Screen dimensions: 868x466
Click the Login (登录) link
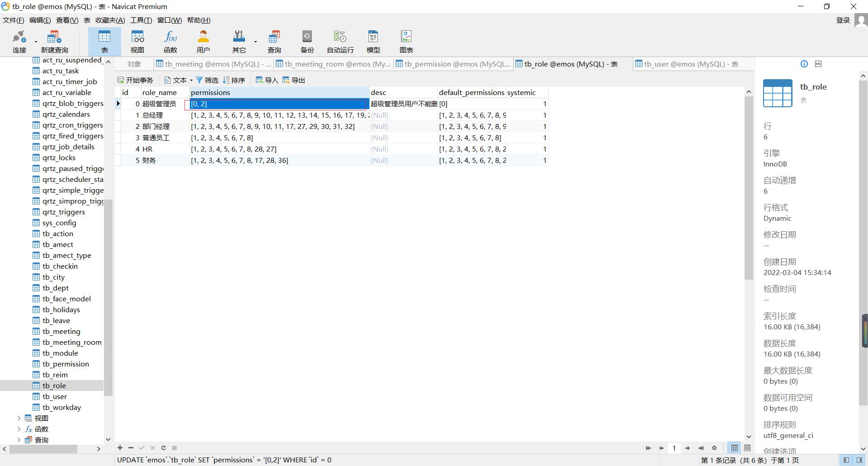(x=843, y=20)
